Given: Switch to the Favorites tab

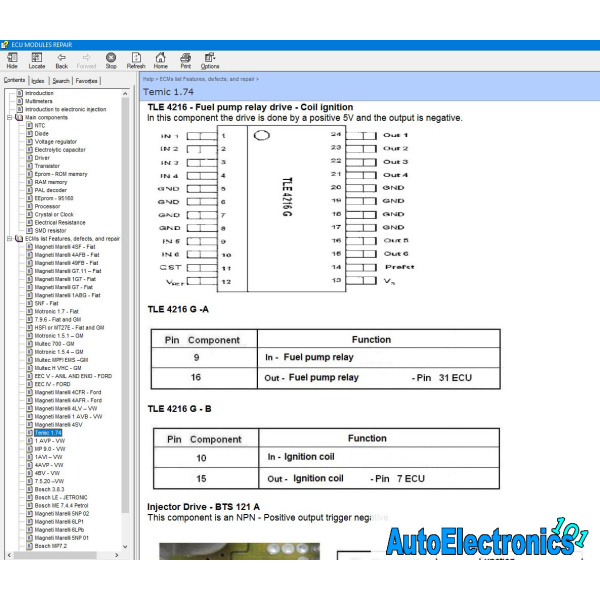Looking at the screenshot, I should [x=87, y=81].
